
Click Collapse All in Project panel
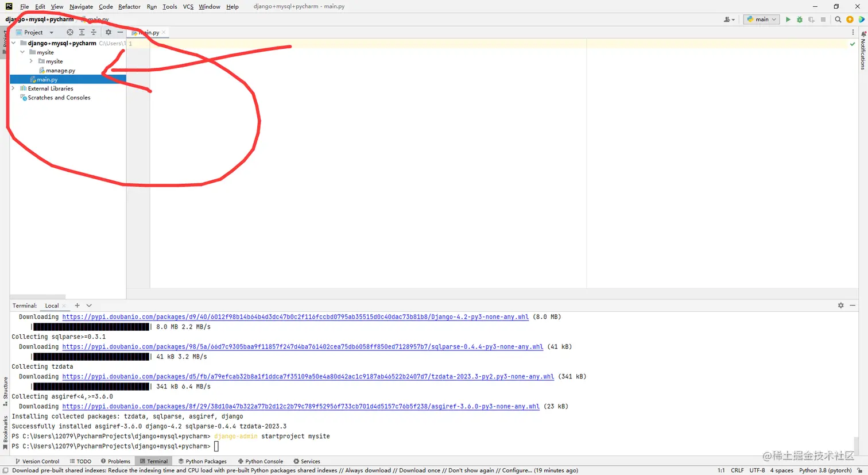click(94, 32)
